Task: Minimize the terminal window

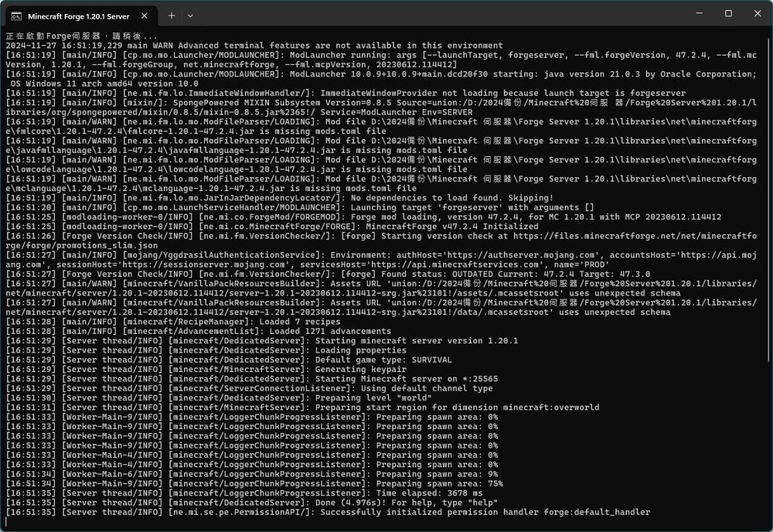Action: point(693,13)
